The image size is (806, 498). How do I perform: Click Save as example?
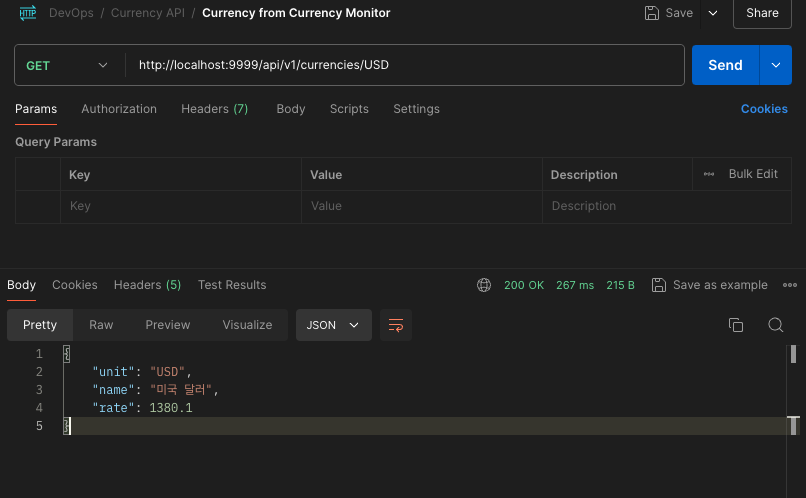720,285
